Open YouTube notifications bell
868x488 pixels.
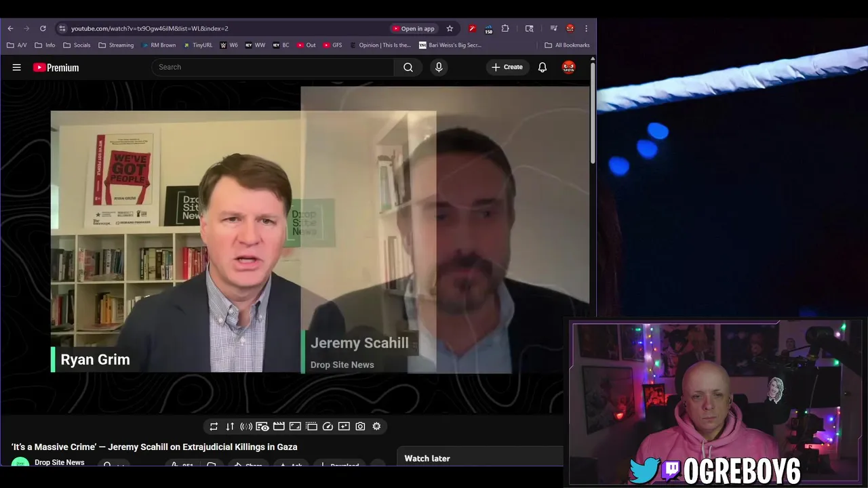pos(542,67)
